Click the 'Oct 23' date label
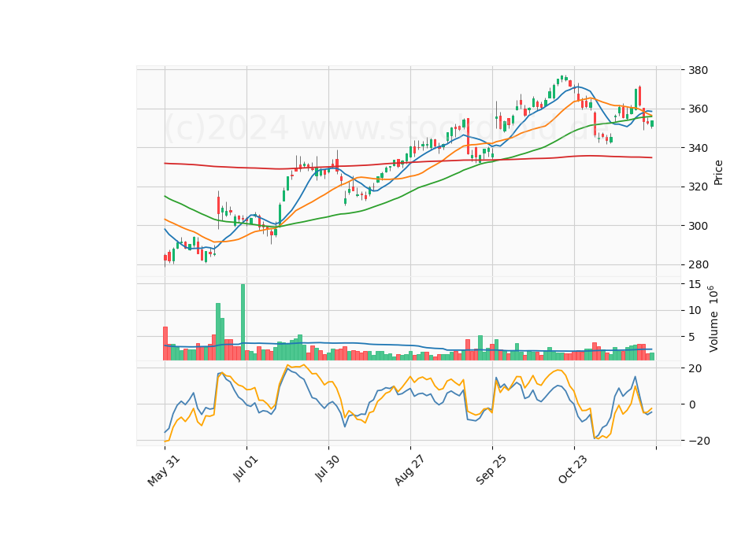Viewport: 756px width, 543px height. [x=573, y=469]
